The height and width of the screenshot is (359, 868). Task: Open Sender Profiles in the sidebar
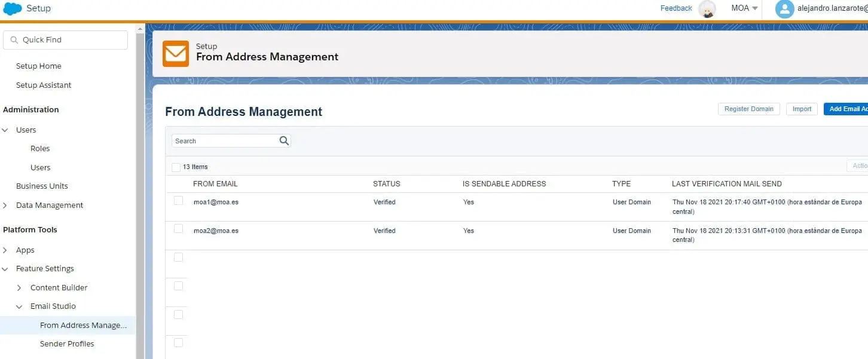point(67,344)
